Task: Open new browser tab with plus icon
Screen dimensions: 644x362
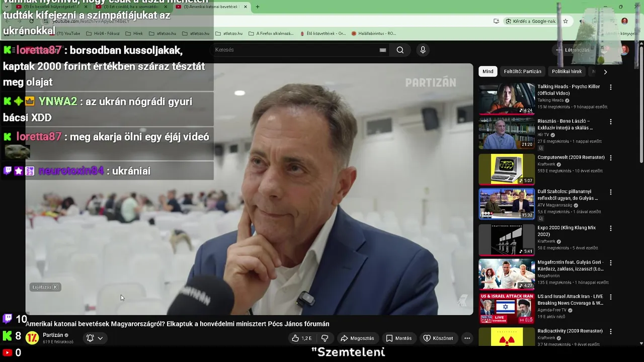Action: tap(258, 7)
